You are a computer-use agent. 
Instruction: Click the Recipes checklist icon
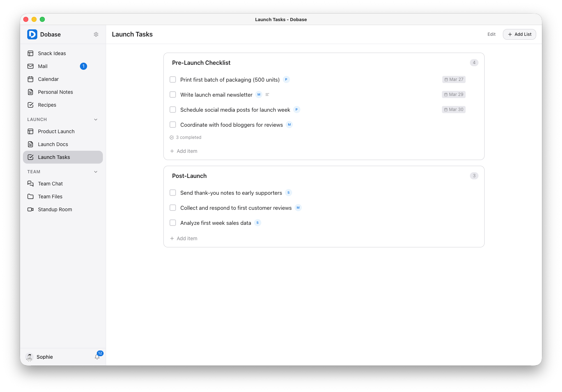pyautogui.click(x=30, y=105)
